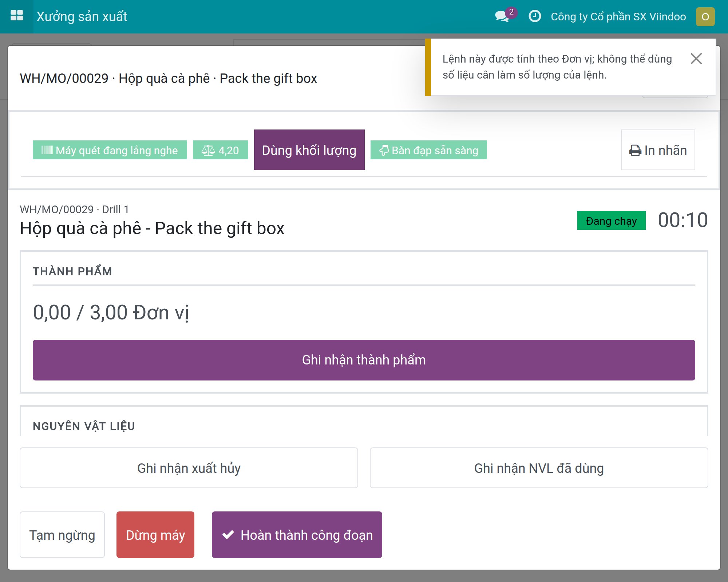The width and height of the screenshot is (728, 582).
Task: Pause work with 'Tạm ngừng' button
Action: click(62, 535)
